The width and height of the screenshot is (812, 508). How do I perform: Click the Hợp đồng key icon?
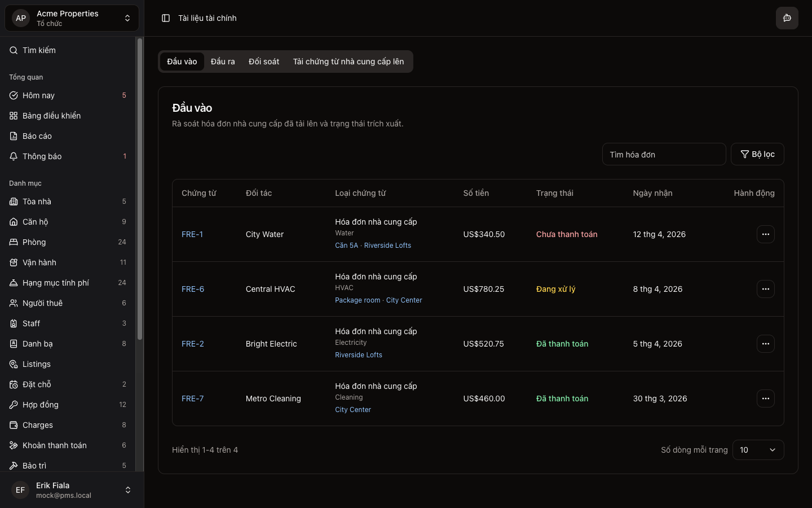pos(14,405)
